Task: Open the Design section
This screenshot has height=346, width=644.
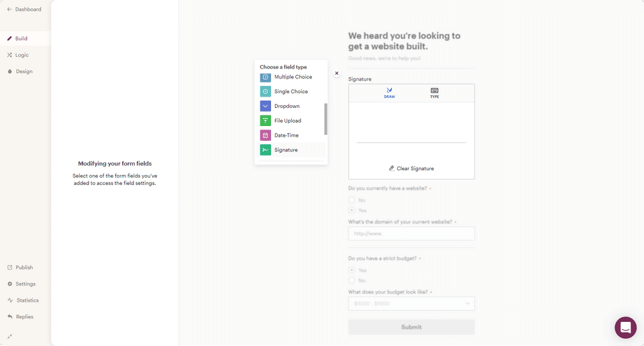Action: pyautogui.click(x=23, y=71)
